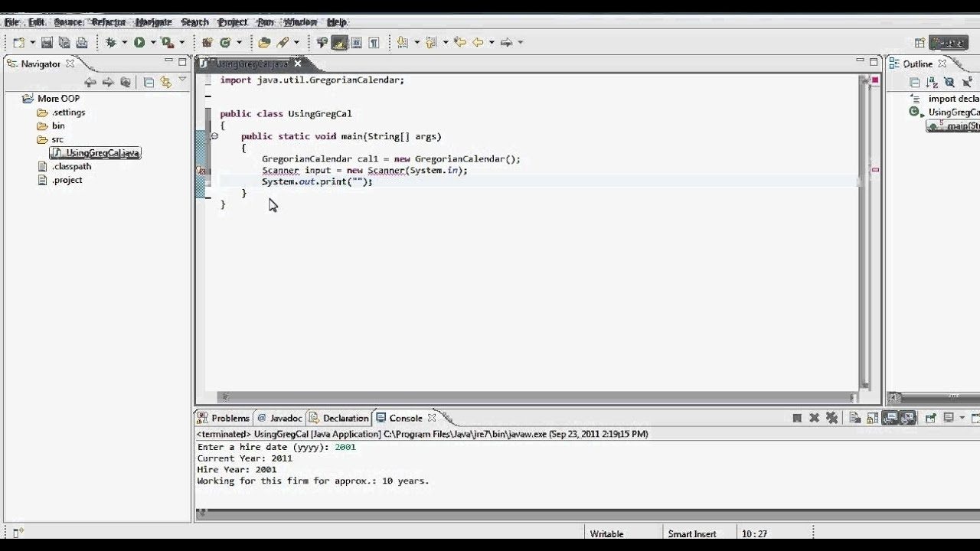This screenshot has width=980, height=551.
Task: Click the Clear Console icon
Action: click(854, 418)
